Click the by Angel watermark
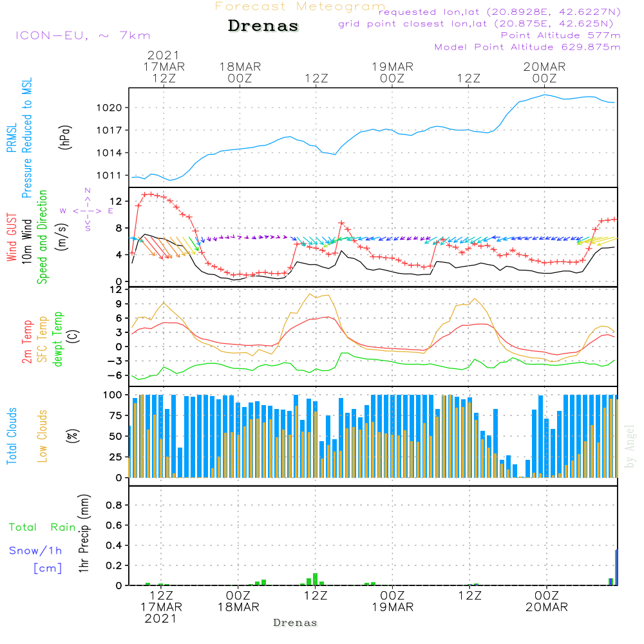The width and height of the screenshot is (644, 644). [x=630, y=446]
